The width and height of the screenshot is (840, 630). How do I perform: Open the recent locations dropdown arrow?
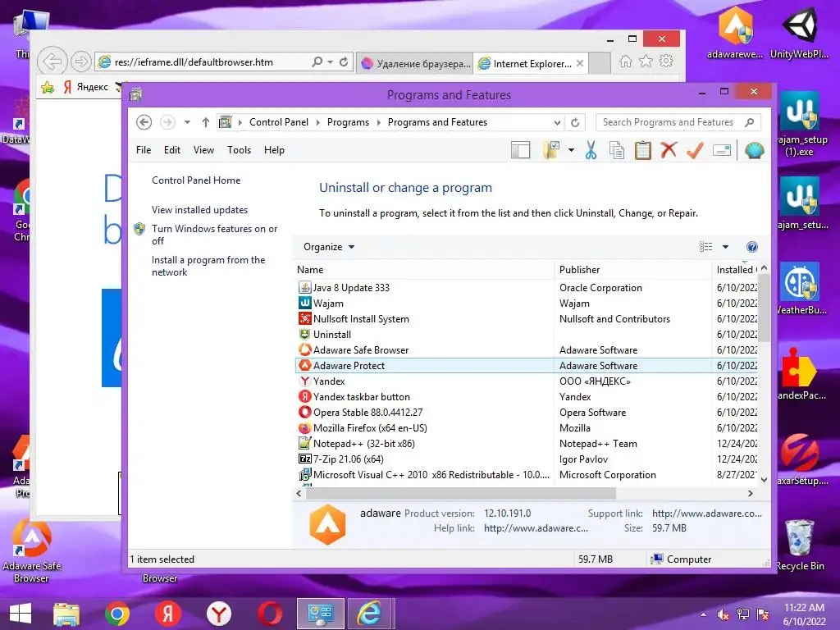point(187,122)
